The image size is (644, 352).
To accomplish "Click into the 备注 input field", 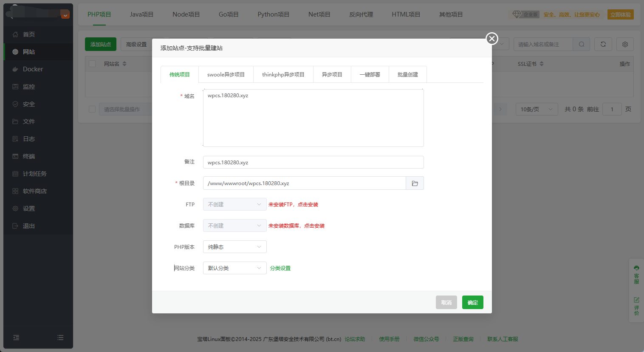I will coord(313,162).
